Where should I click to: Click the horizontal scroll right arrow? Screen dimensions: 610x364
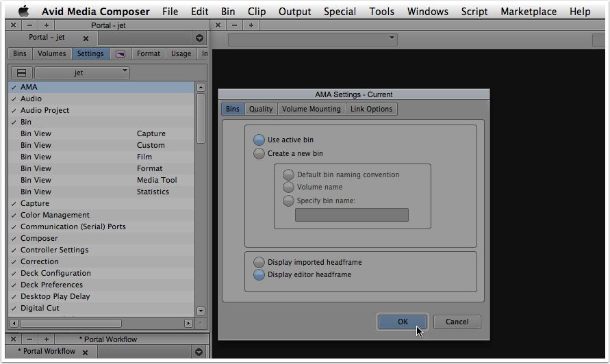189,323
